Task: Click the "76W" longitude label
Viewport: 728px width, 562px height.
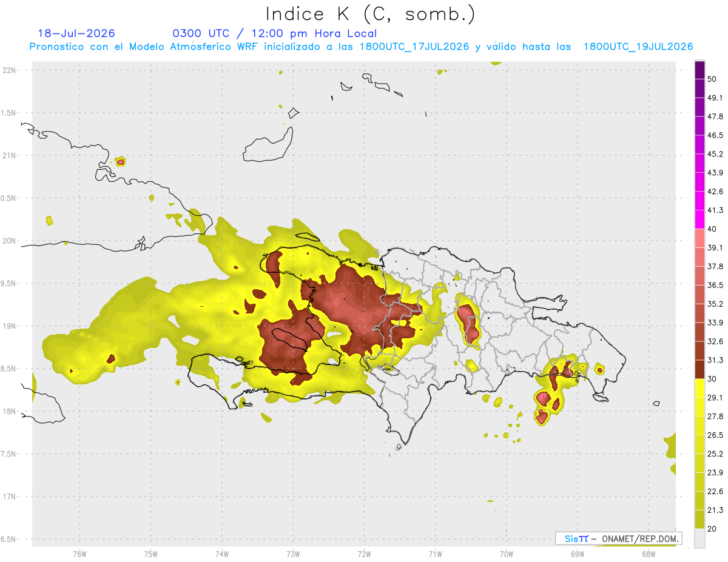Action: point(79,554)
